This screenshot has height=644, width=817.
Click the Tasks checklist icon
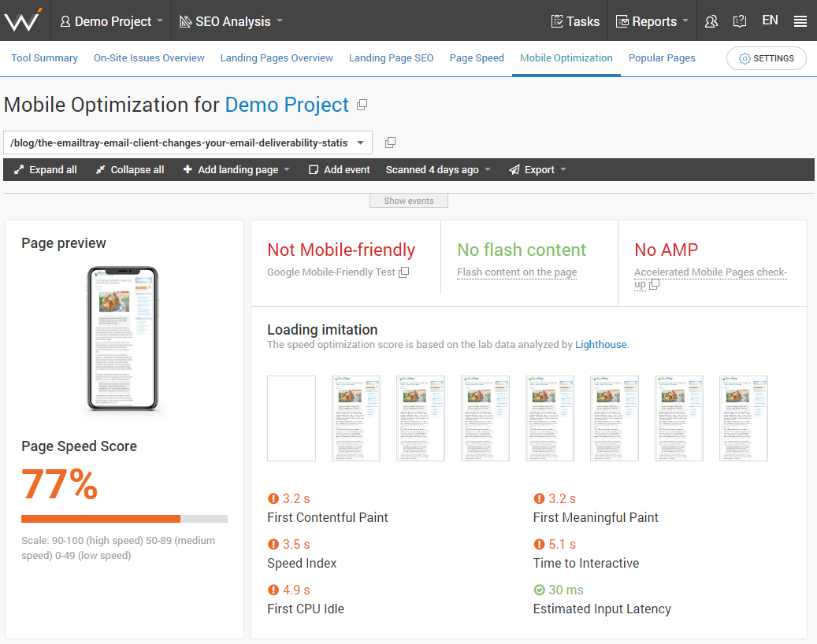pyautogui.click(x=557, y=21)
